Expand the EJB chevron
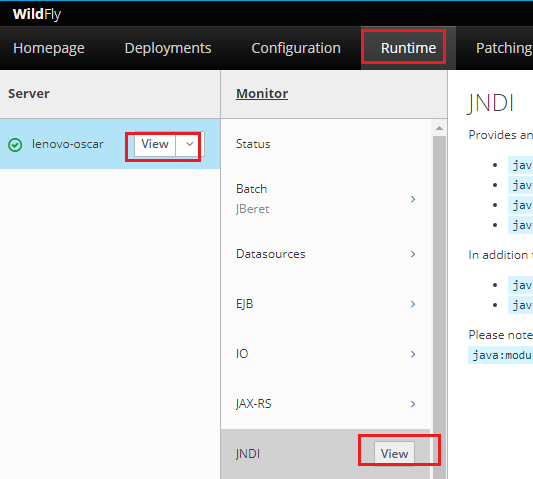 (413, 304)
